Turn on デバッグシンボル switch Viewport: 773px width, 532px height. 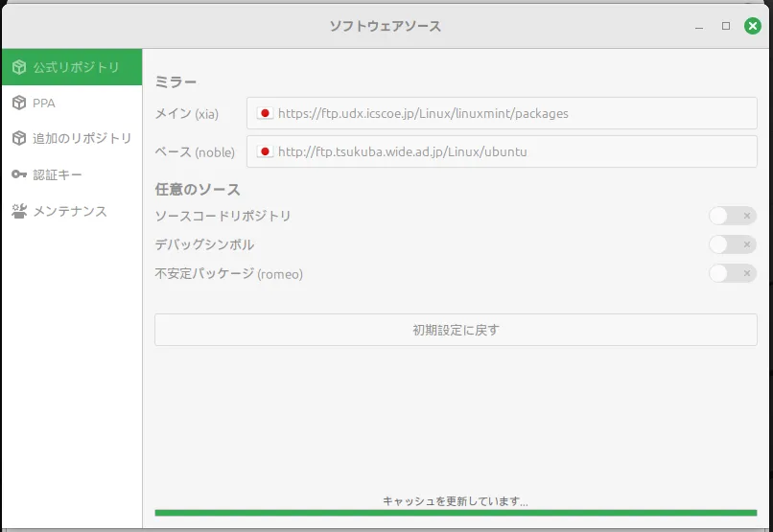point(732,244)
